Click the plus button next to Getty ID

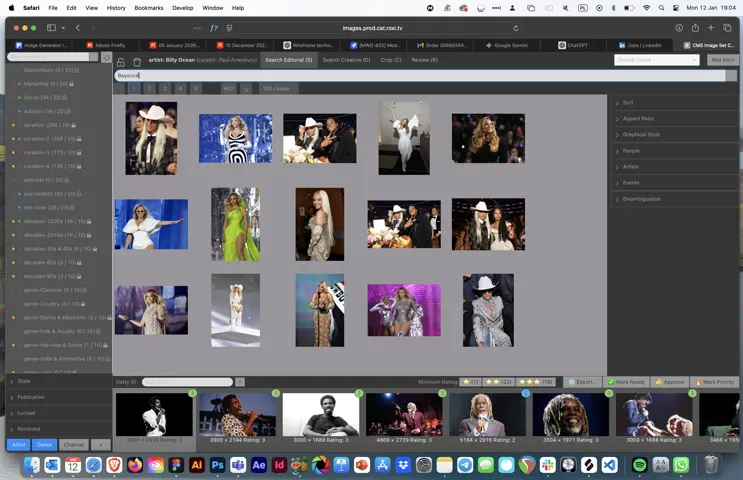point(240,382)
